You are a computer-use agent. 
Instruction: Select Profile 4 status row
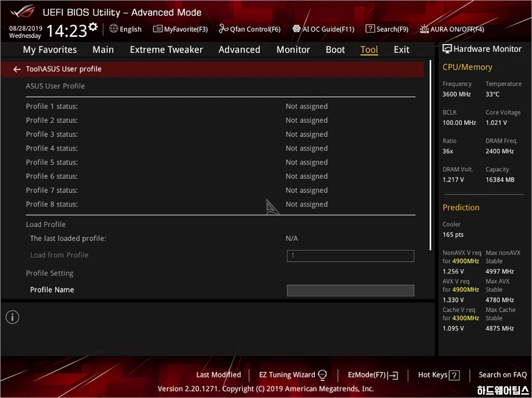point(220,148)
